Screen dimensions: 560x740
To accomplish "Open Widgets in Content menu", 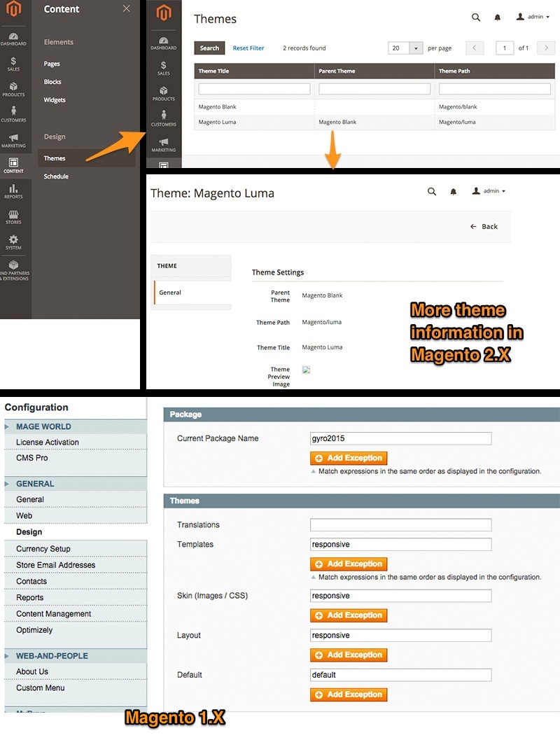I will [x=55, y=99].
